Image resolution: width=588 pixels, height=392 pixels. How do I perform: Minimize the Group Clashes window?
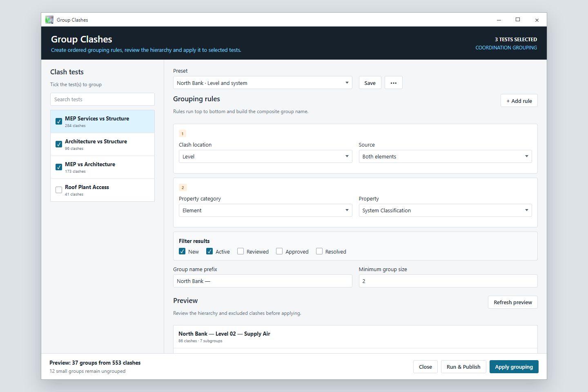point(499,20)
